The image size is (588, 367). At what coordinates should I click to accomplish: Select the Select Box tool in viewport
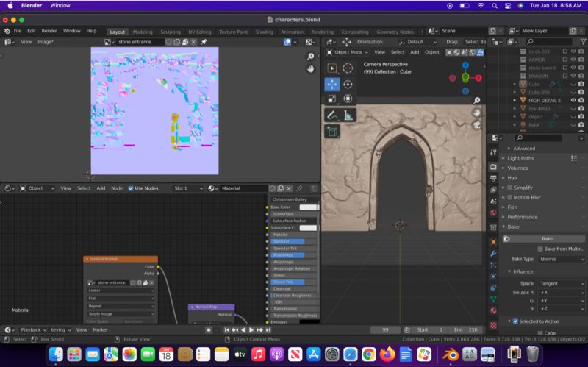tap(332, 68)
